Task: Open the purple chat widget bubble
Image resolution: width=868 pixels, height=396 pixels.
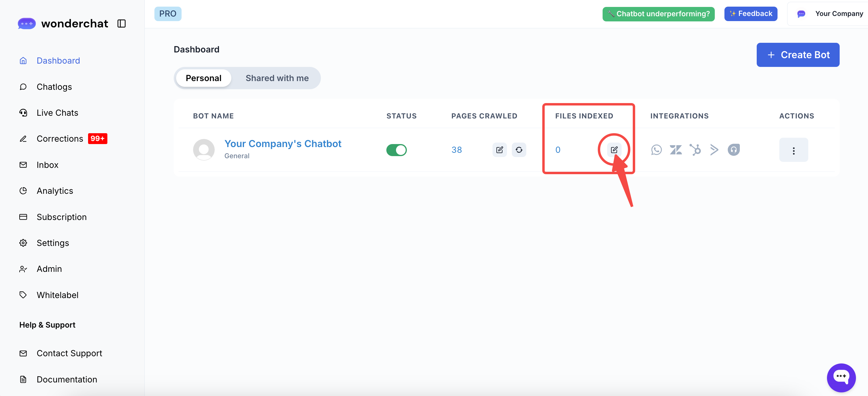Action: 841,378
